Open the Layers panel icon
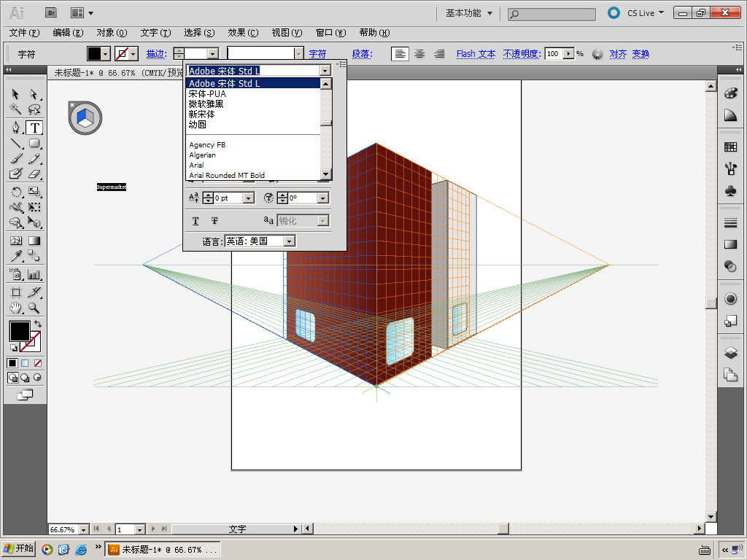The width and height of the screenshot is (747, 560). click(730, 353)
